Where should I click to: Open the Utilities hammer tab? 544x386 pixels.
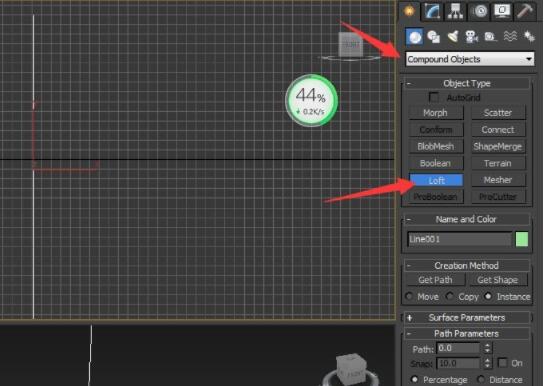(x=525, y=11)
